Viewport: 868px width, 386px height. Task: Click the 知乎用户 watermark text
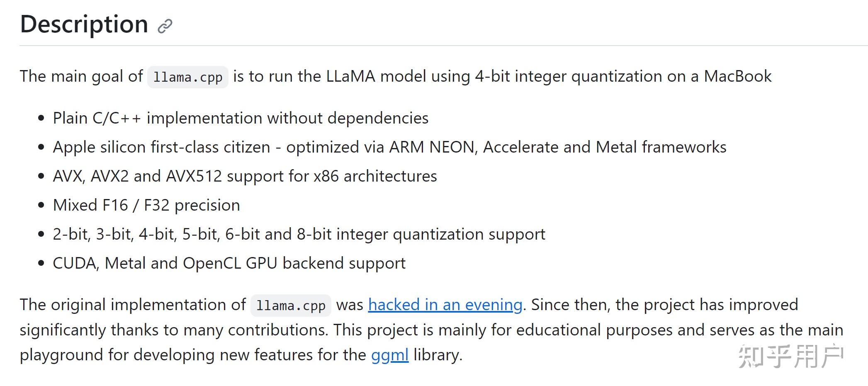tap(790, 356)
